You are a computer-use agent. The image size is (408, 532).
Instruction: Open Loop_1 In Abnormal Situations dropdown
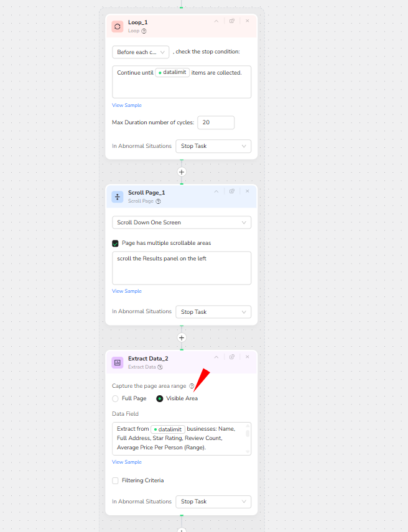tap(213, 146)
